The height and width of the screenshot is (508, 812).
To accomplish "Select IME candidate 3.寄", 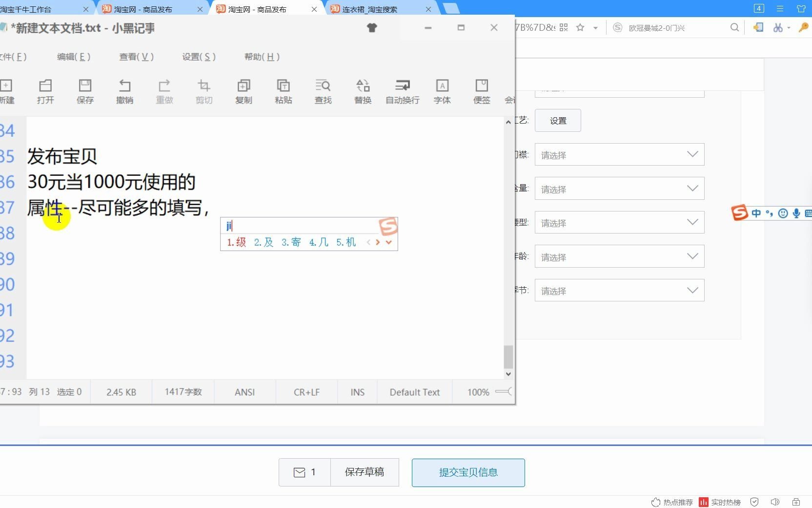I will point(291,242).
